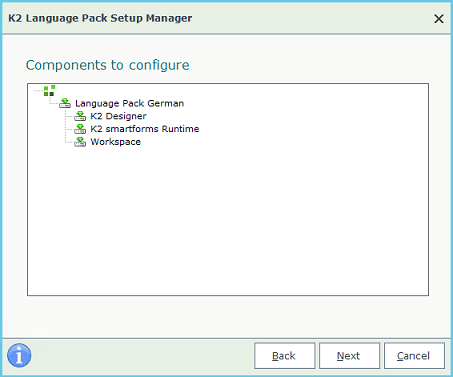453x377 pixels.
Task: Select K2 smartforms Runtime in the tree
Action: 145,129
